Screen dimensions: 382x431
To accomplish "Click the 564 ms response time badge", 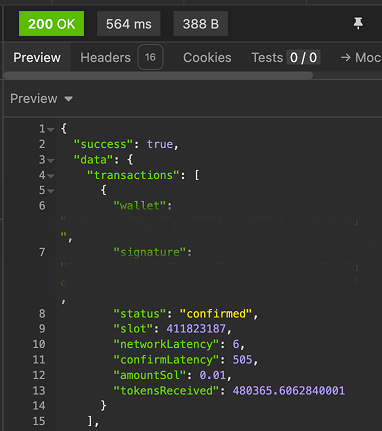I will [129, 24].
